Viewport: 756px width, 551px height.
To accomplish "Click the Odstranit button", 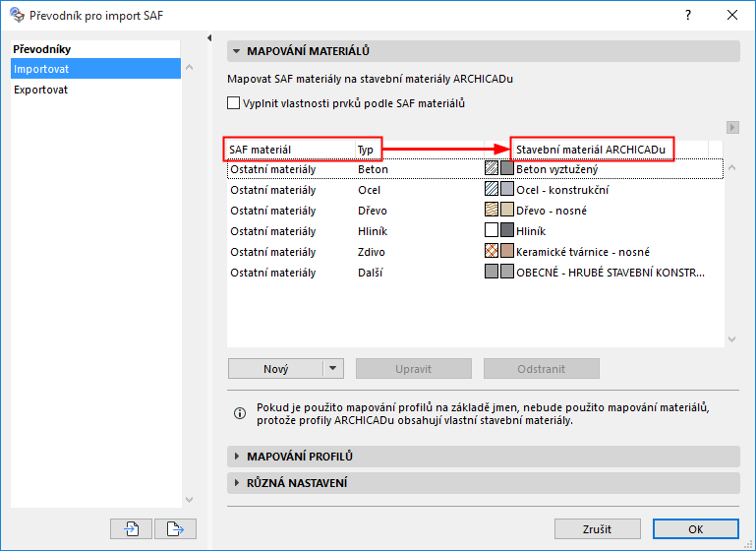I will 542,369.
